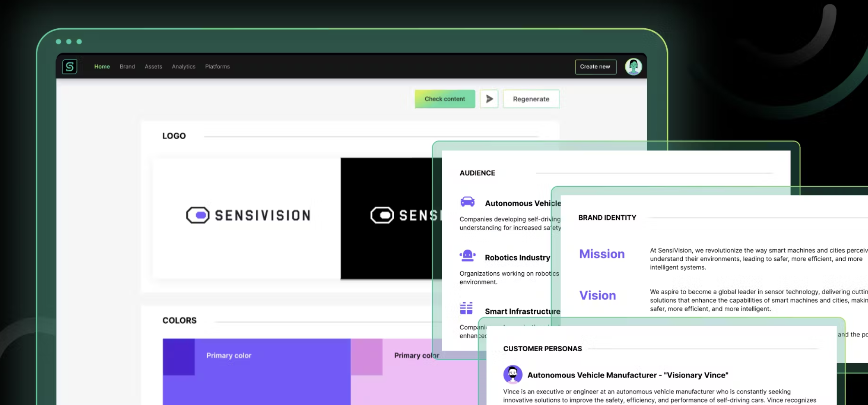Click the Autonomous Vehicle Manufacturer persona title
This screenshot has width=868, height=405.
click(x=628, y=375)
